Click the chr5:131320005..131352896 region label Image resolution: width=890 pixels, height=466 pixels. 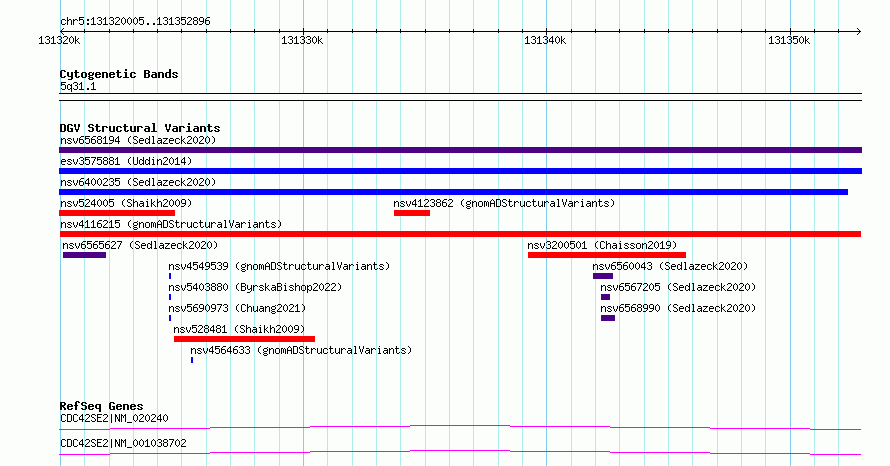tap(135, 22)
